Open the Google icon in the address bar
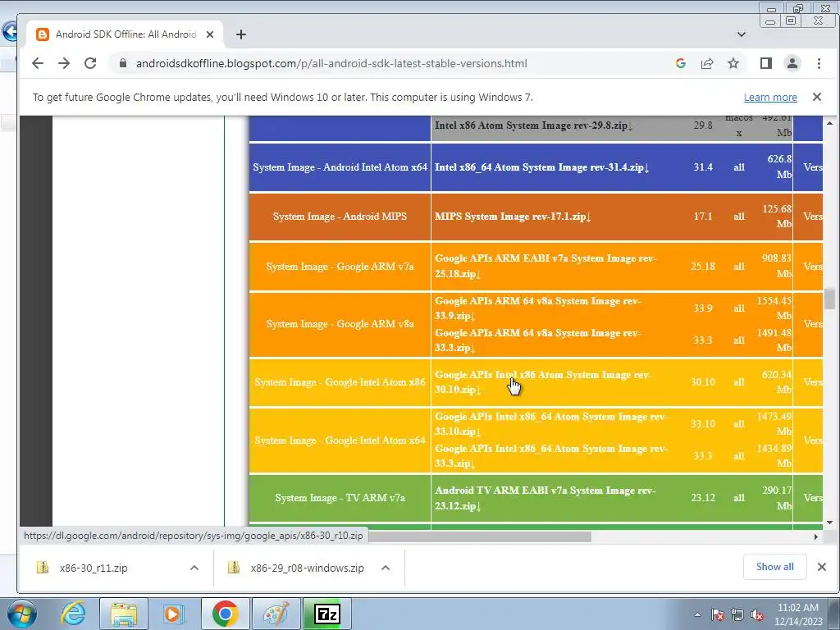This screenshot has height=630, width=840. pyautogui.click(x=680, y=63)
